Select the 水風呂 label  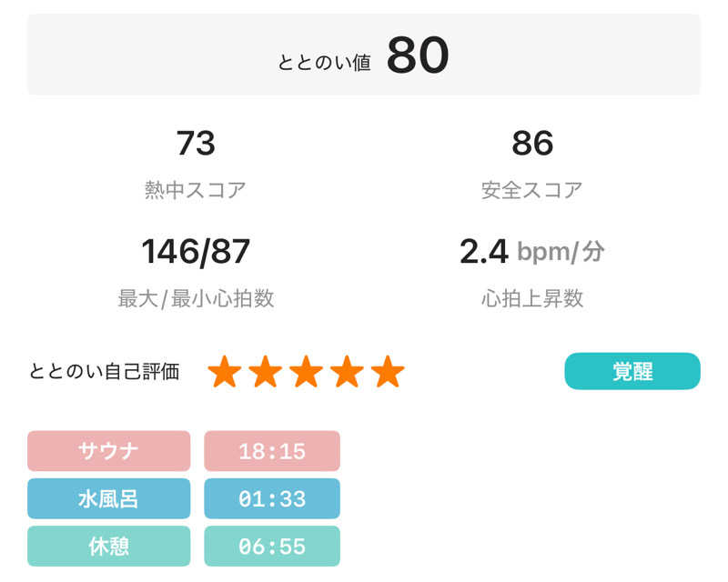[x=109, y=498]
